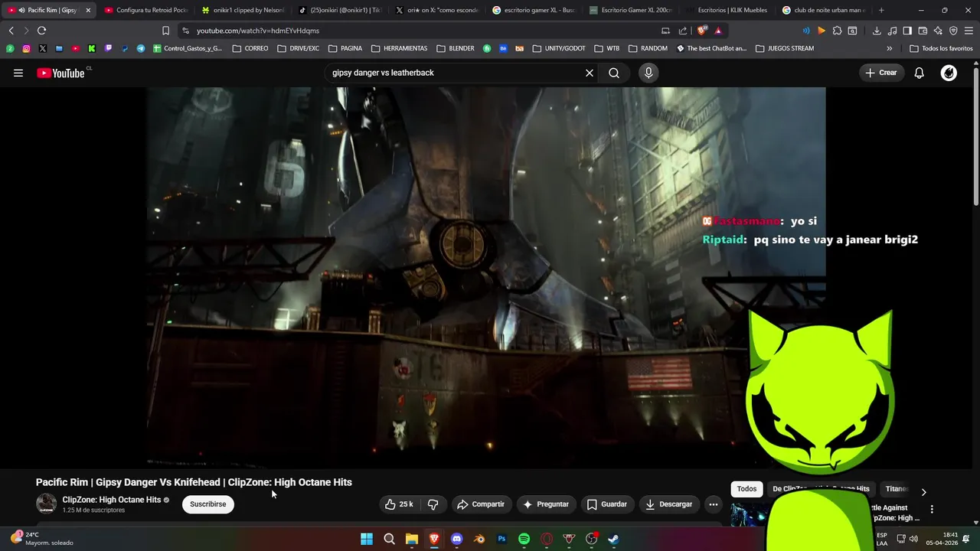This screenshot has width=980, height=551.
Task: Click the Suscribirse button
Action: [208, 504]
